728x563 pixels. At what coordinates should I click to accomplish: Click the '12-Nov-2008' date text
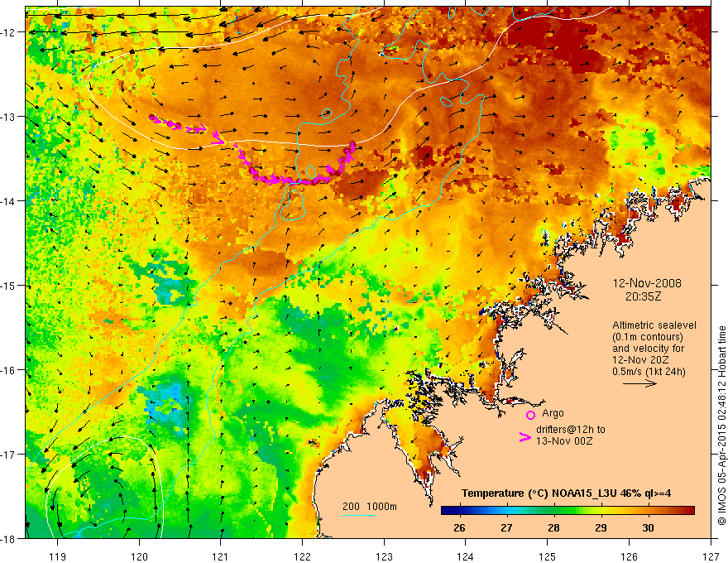(647, 283)
